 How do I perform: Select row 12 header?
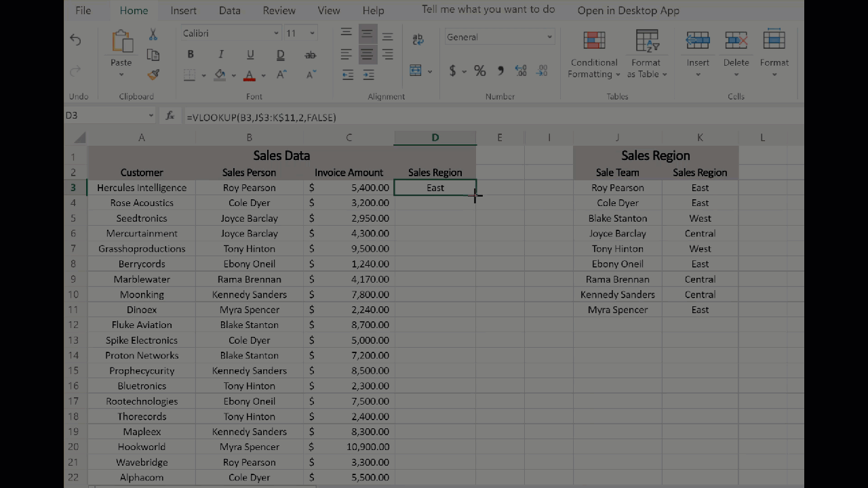click(x=73, y=325)
